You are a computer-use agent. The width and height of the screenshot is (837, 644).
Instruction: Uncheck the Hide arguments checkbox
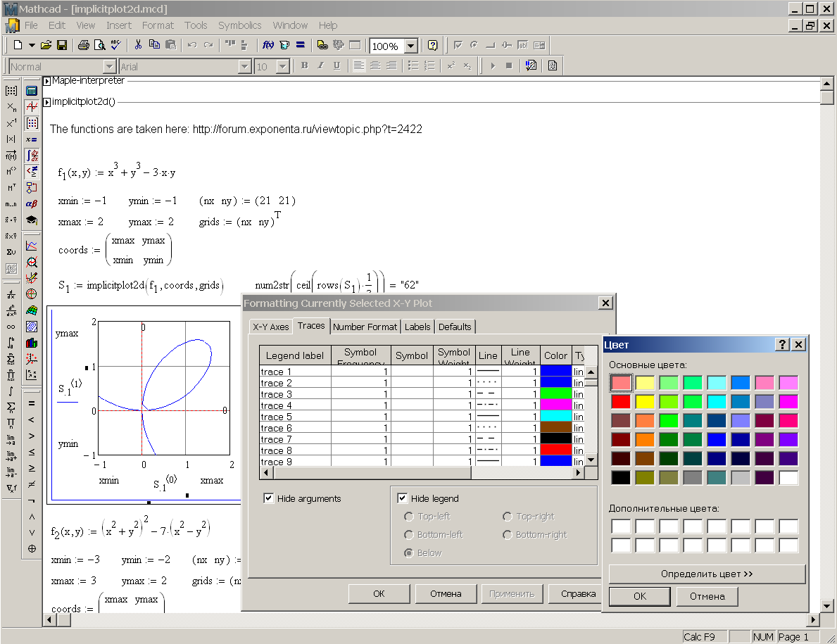[x=268, y=498]
